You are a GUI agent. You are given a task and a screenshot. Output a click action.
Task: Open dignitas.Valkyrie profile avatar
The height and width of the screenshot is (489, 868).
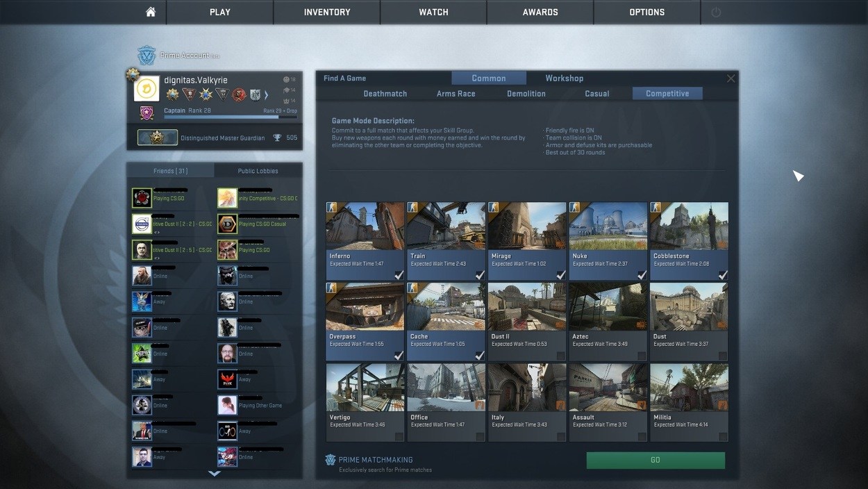147,88
